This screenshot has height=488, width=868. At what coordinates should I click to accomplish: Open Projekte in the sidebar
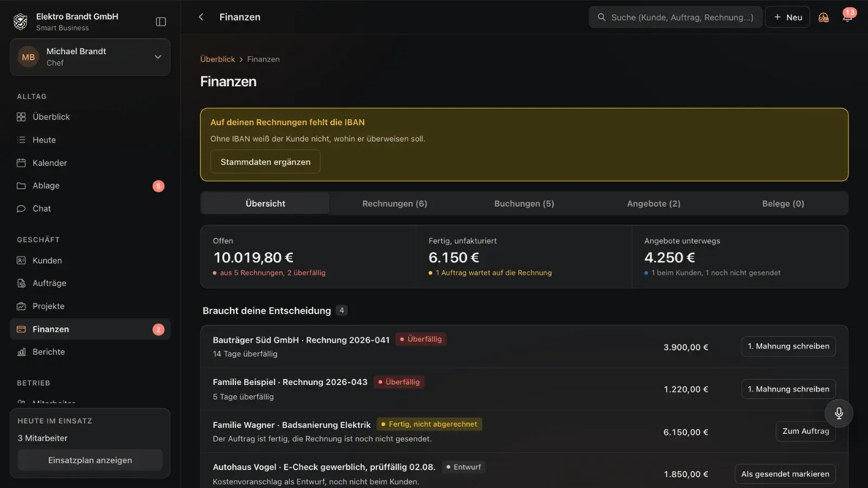click(x=90, y=306)
